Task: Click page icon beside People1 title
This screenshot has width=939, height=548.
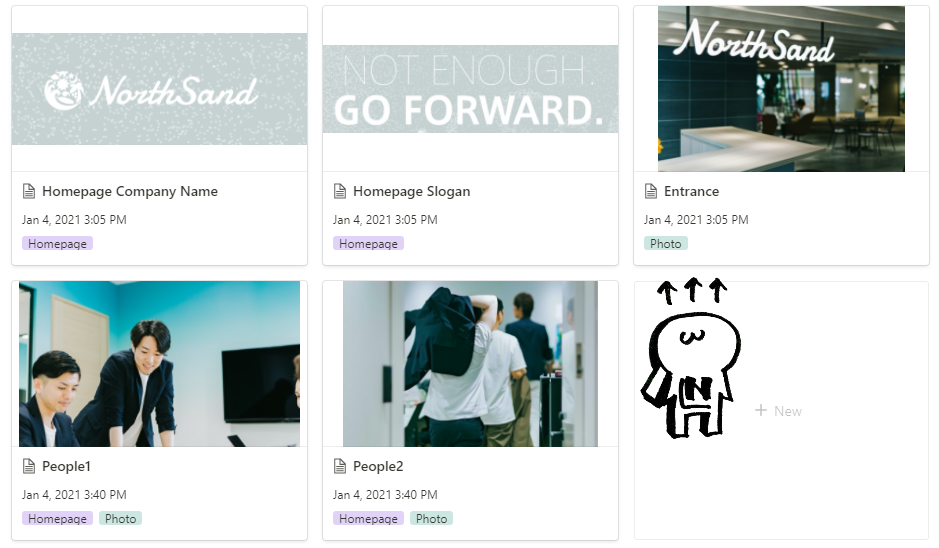Action: [29, 466]
